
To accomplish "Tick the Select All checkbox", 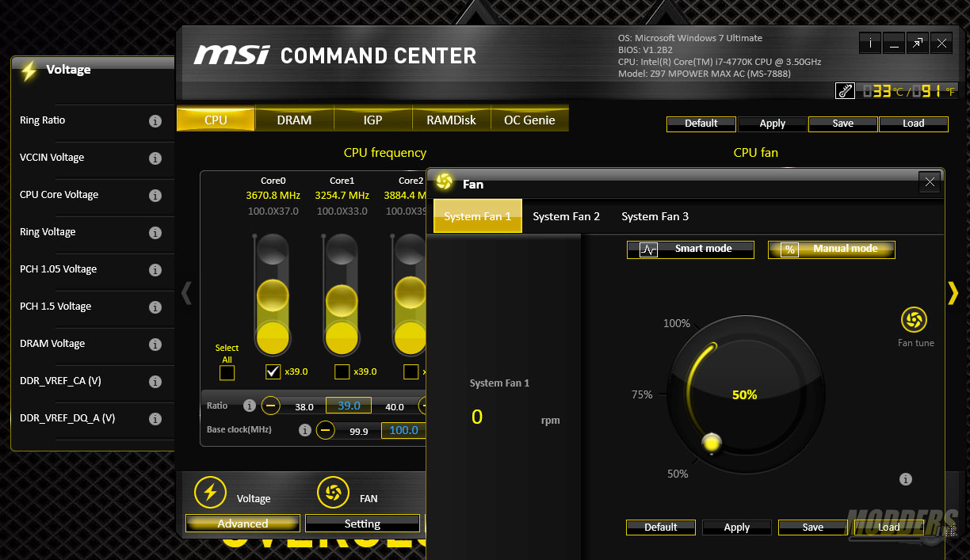I will (x=227, y=372).
